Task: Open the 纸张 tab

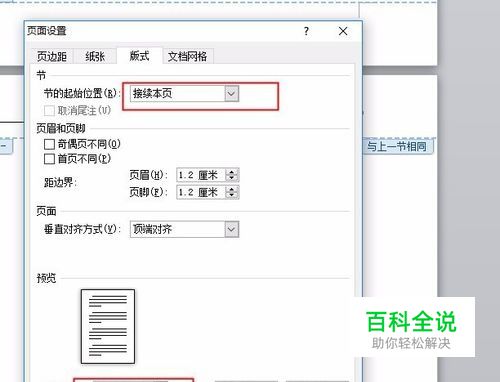Action: tap(95, 56)
